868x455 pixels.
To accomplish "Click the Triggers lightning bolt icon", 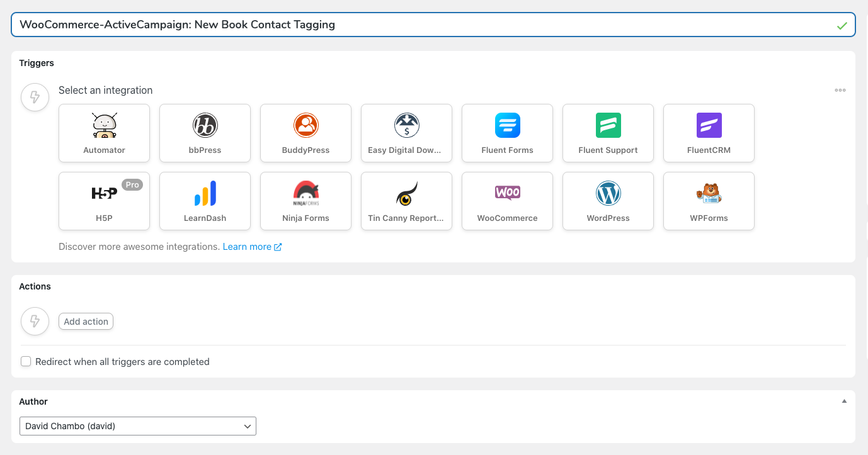I will [35, 97].
